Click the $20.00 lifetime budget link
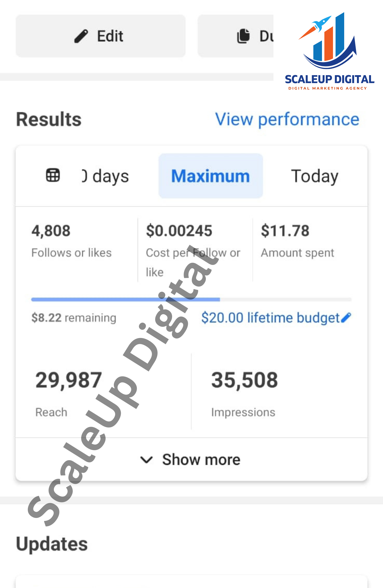 click(270, 318)
